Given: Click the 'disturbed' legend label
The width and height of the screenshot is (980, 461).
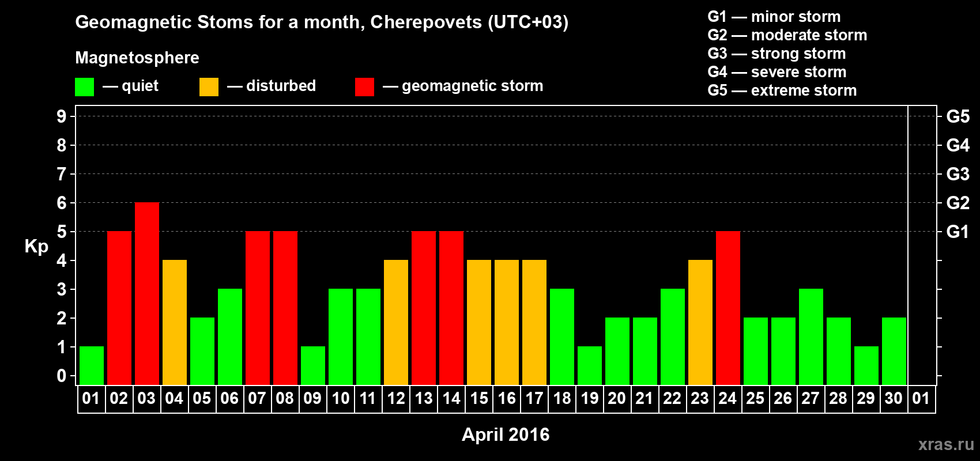Looking at the screenshot, I should [281, 86].
